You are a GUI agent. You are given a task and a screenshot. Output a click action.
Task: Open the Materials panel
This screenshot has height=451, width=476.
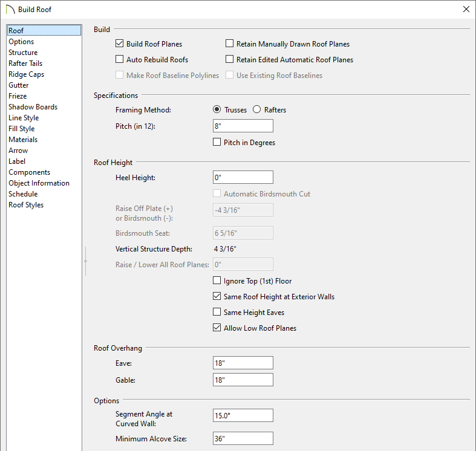pyautogui.click(x=23, y=140)
